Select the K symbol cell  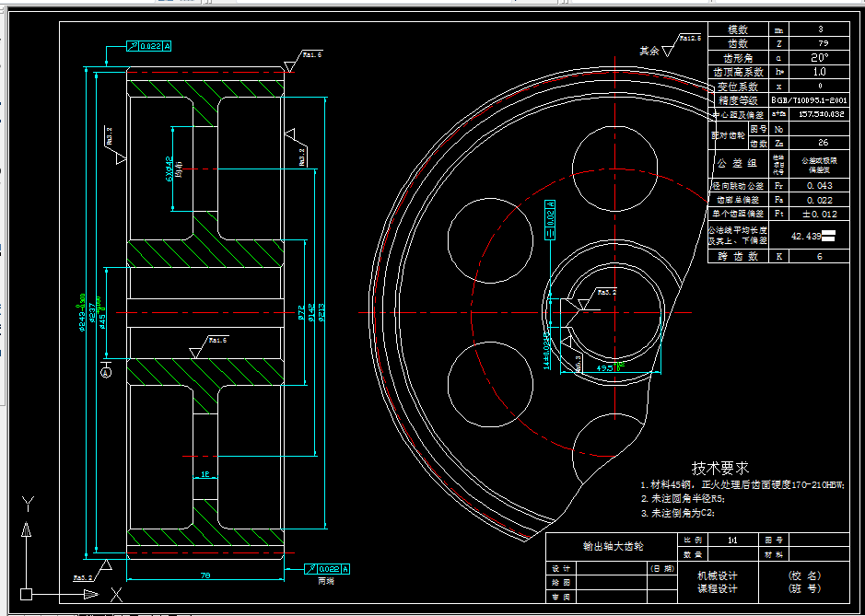(778, 257)
